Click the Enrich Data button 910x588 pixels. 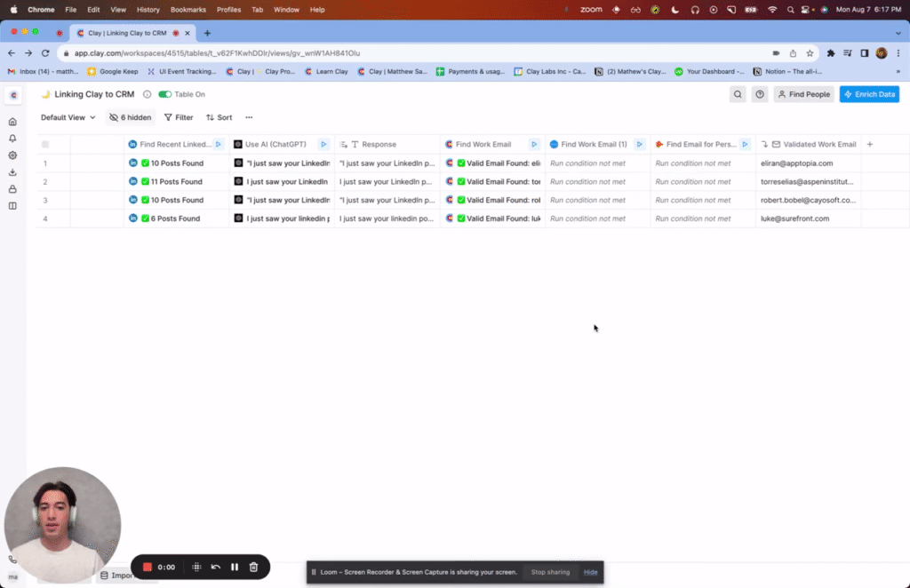click(869, 94)
